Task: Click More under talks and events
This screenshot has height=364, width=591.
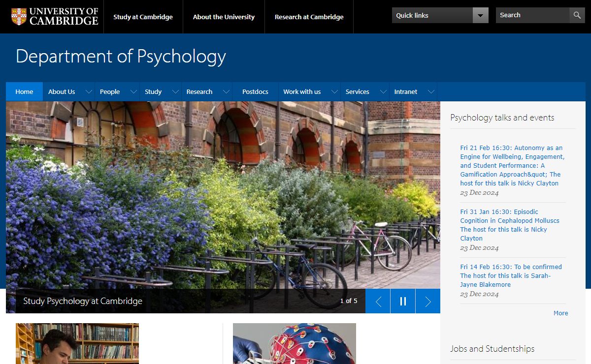Action: click(x=560, y=313)
